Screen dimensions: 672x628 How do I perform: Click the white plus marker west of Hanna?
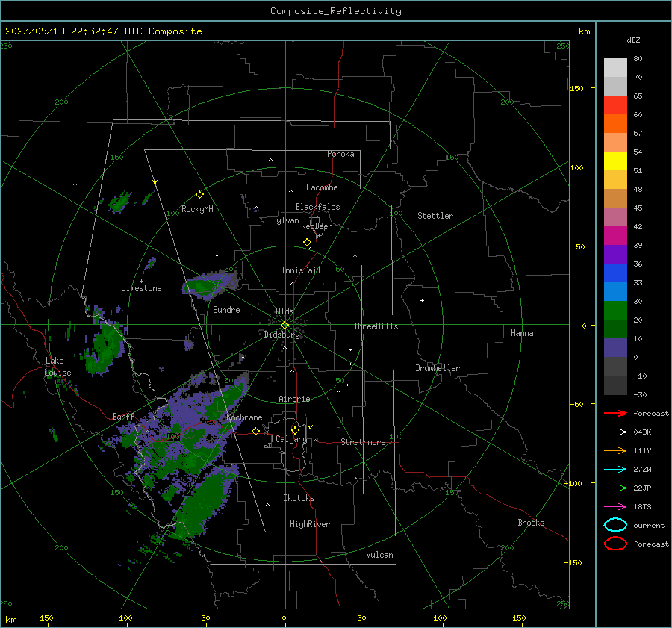pos(422,300)
